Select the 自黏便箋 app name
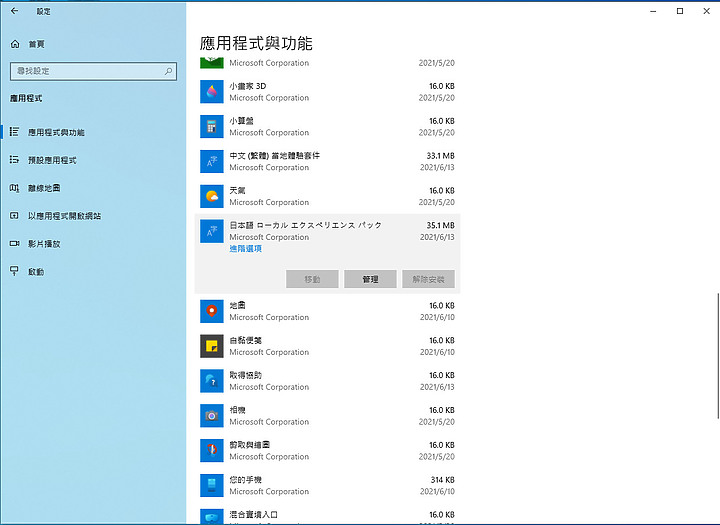 coord(246,340)
